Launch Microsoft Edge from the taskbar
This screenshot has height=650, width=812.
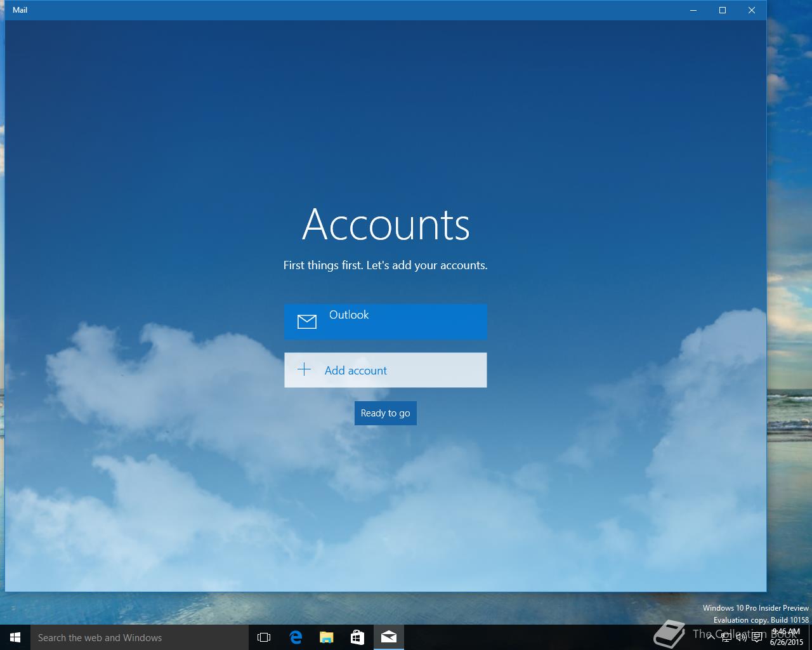coord(296,637)
